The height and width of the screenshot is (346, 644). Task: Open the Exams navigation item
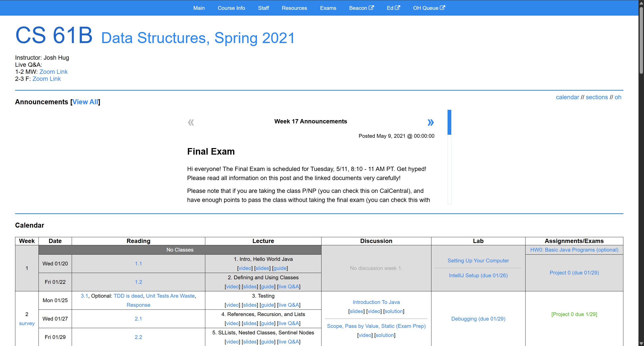click(328, 8)
